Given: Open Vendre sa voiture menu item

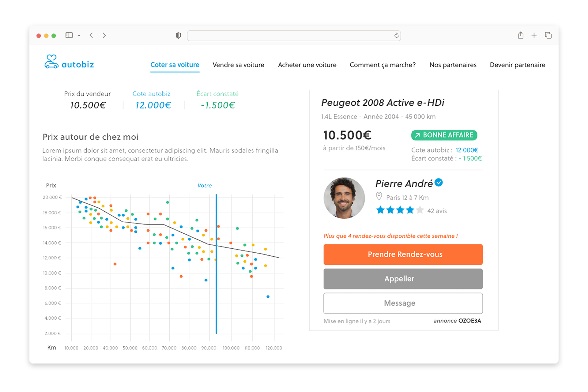Looking at the screenshot, I should point(238,65).
